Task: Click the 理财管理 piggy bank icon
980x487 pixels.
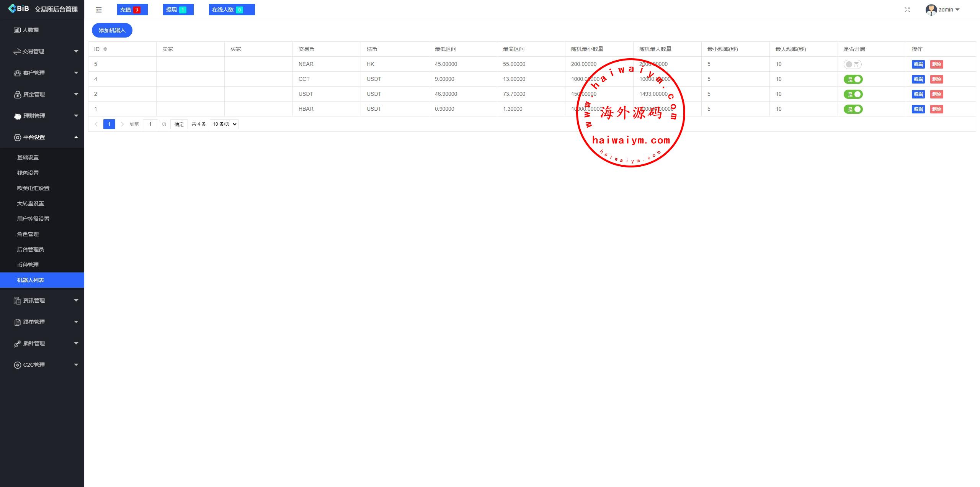Action: tap(18, 116)
